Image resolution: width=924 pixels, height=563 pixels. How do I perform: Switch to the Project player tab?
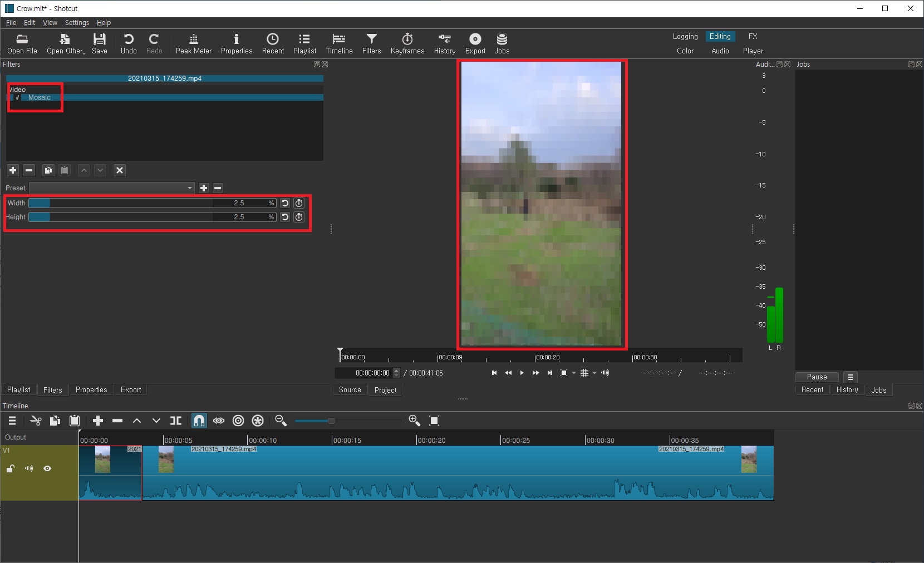point(385,390)
